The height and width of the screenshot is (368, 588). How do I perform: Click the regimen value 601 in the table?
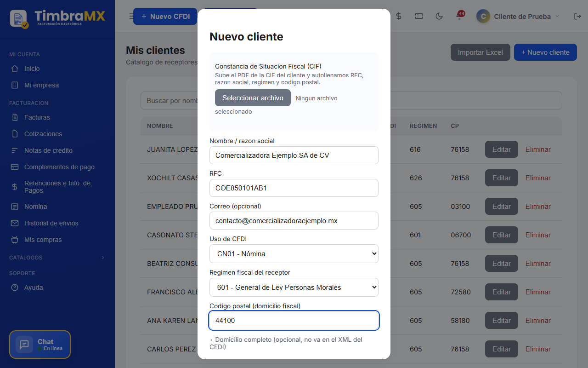[x=415, y=235]
